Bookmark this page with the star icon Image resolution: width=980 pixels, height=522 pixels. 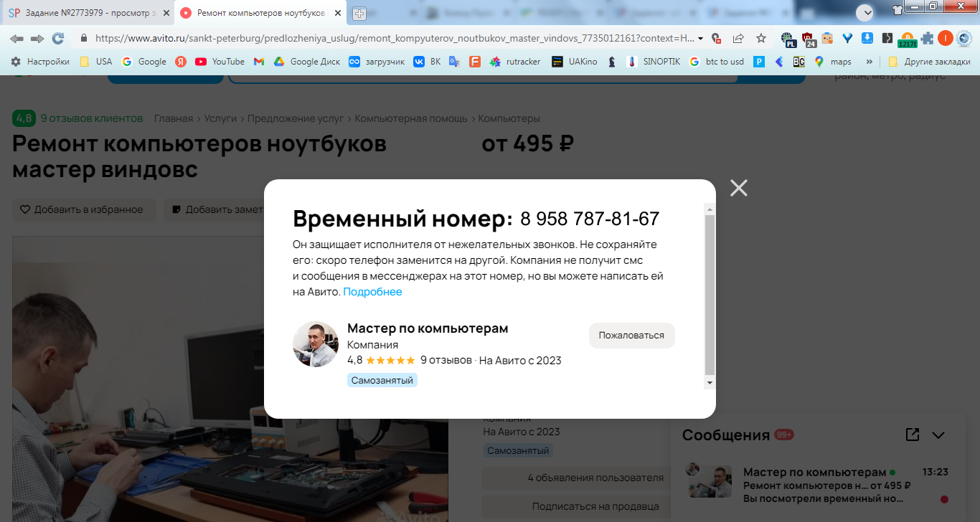pos(761,38)
